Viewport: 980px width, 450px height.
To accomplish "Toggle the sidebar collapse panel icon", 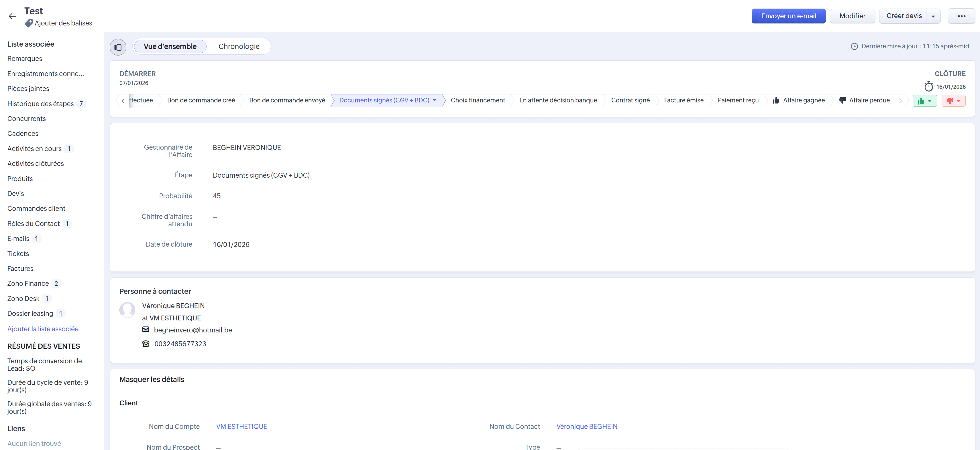I will [x=118, y=47].
